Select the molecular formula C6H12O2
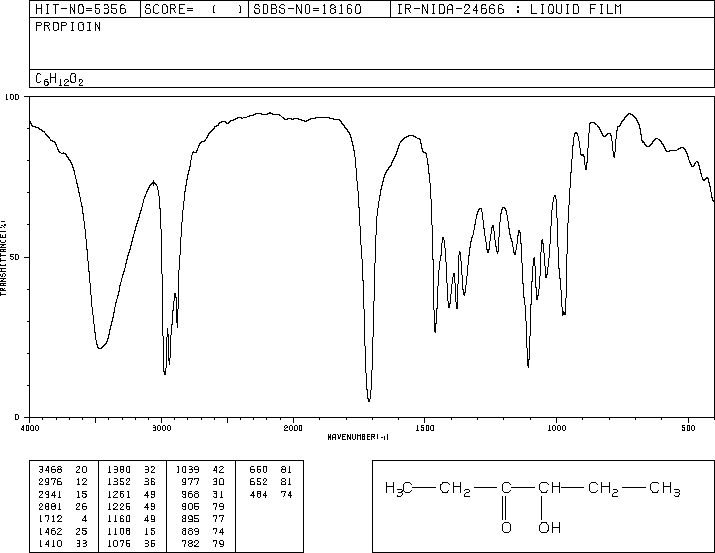Image resolution: width=715 pixels, height=553 pixels. pyautogui.click(x=59, y=80)
